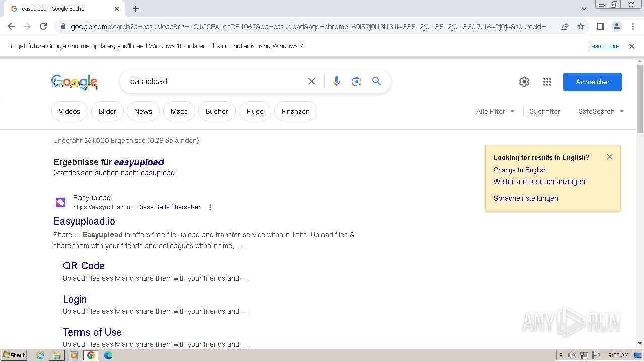Click the Chrome taskbar icon

click(x=91, y=355)
